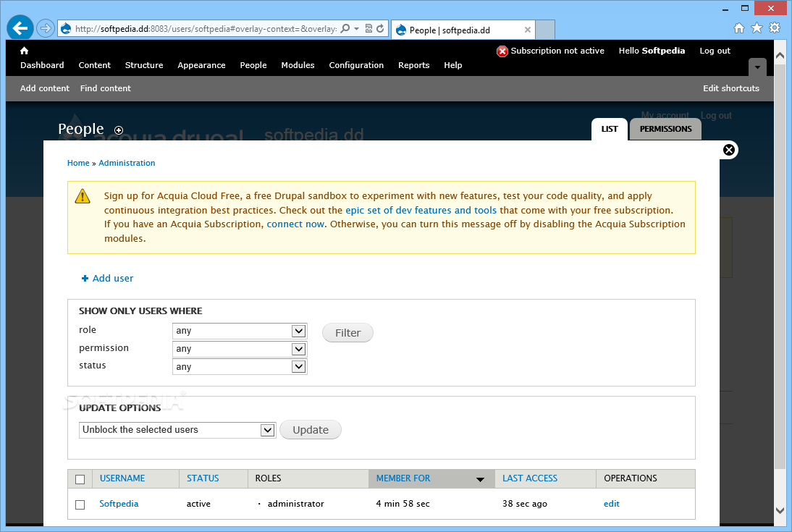Open the permission filter dropdown
Viewport: 792px width, 532px height.
240,349
